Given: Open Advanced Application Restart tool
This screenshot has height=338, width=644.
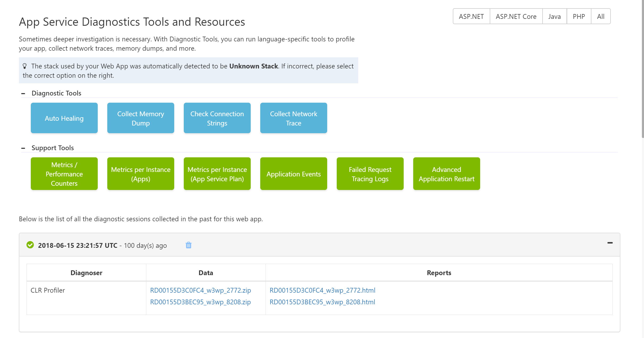Looking at the screenshot, I should (x=447, y=174).
